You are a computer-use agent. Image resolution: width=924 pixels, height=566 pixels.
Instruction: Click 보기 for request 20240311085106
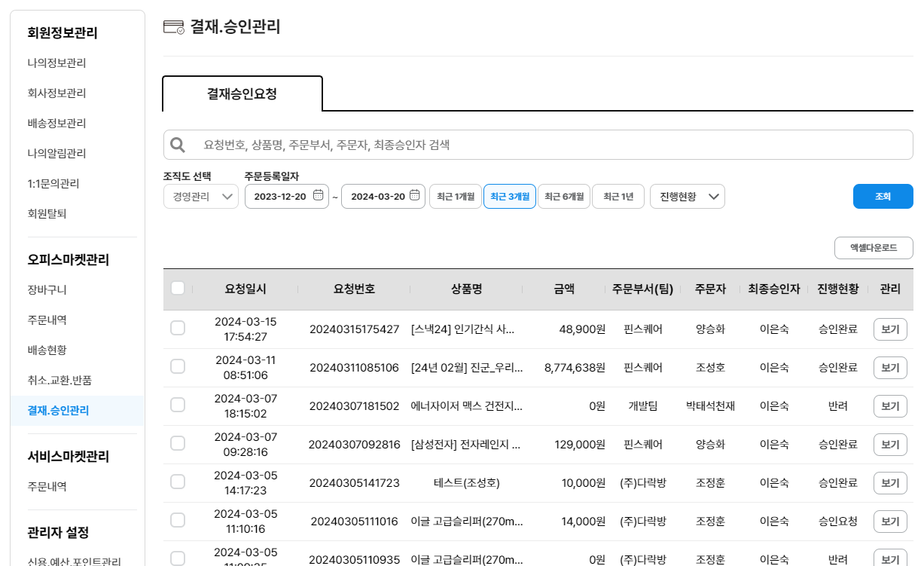coord(889,368)
